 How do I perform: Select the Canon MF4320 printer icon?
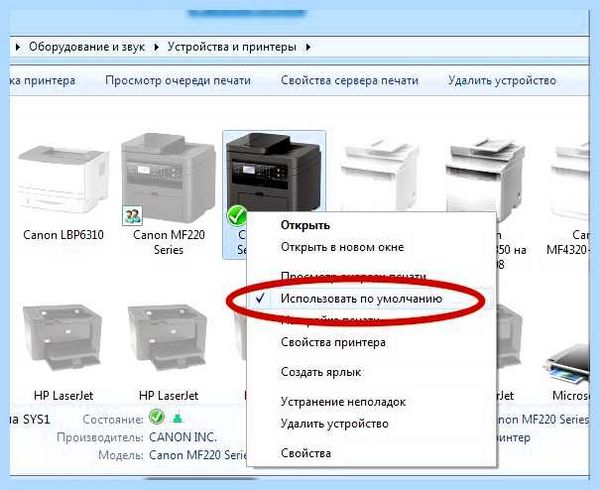pyautogui.click(x=570, y=180)
